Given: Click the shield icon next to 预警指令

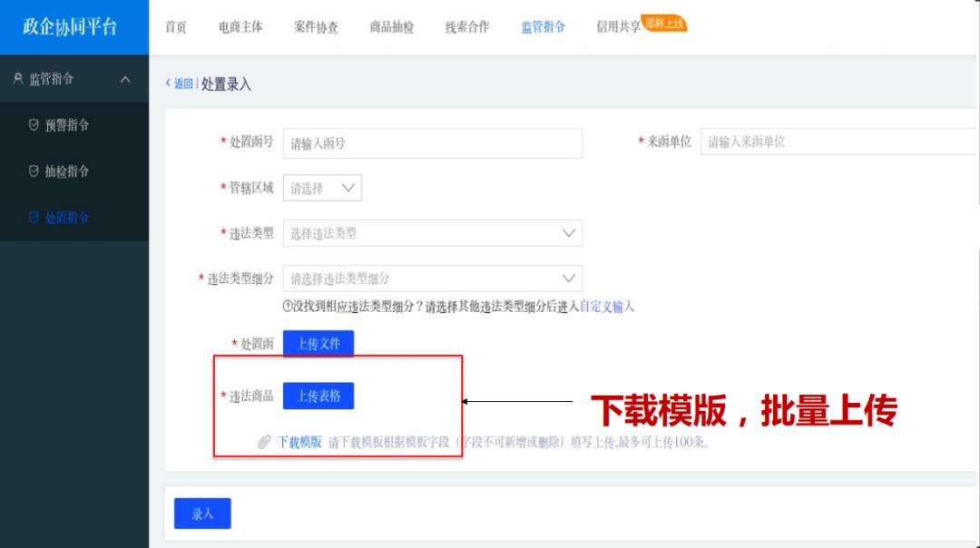Looking at the screenshot, I should click(x=34, y=125).
